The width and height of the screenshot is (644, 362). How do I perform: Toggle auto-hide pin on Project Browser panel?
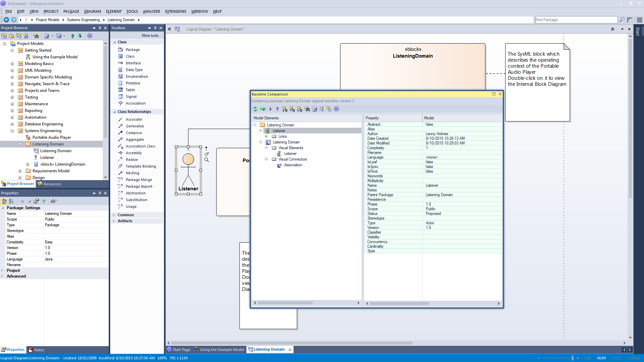pyautogui.click(x=100, y=28)
